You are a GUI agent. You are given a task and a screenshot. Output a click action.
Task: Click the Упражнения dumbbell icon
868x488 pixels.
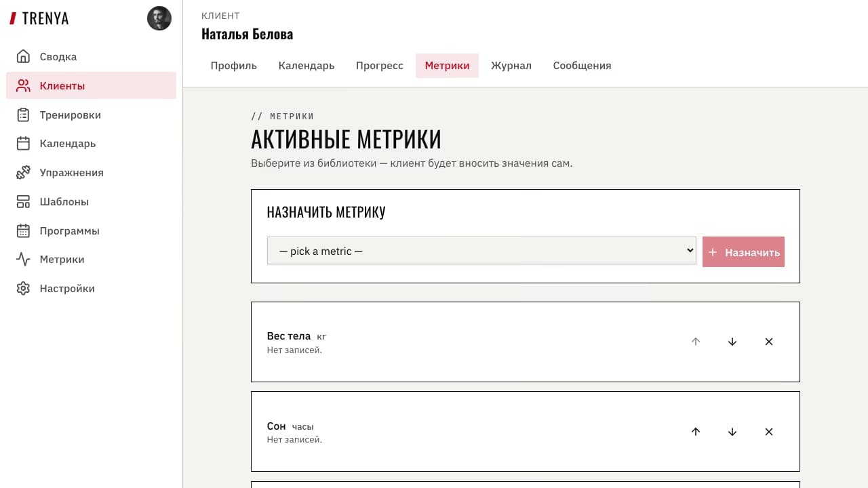pyautogui.click(x=23, y=172)
